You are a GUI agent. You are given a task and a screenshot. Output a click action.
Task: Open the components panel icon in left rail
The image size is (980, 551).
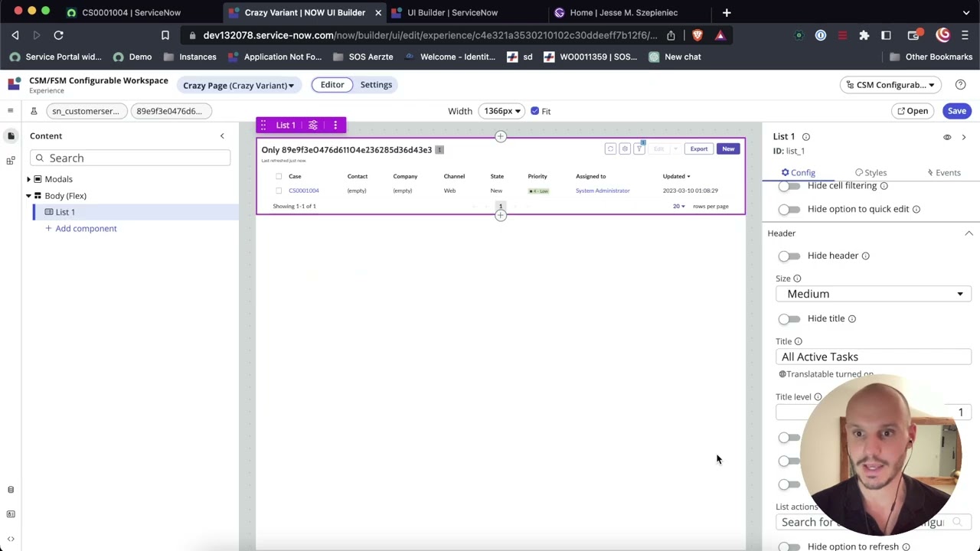point(11,160)
